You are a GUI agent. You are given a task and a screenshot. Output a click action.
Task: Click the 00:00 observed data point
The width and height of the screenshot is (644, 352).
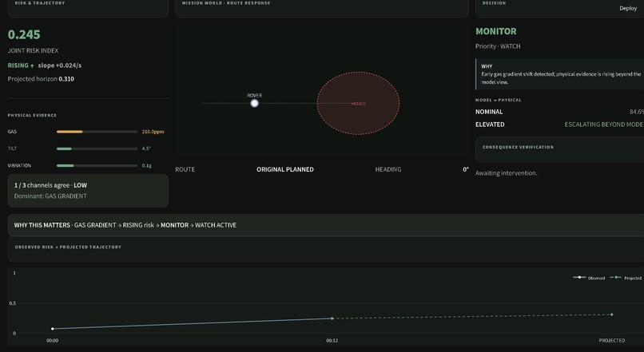click(53, 329)
